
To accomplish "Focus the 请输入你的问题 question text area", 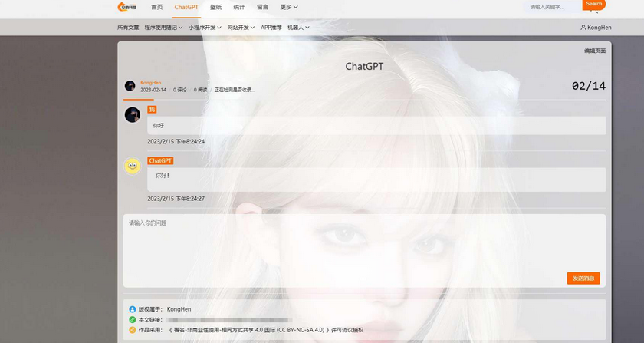I will [364, 250].
